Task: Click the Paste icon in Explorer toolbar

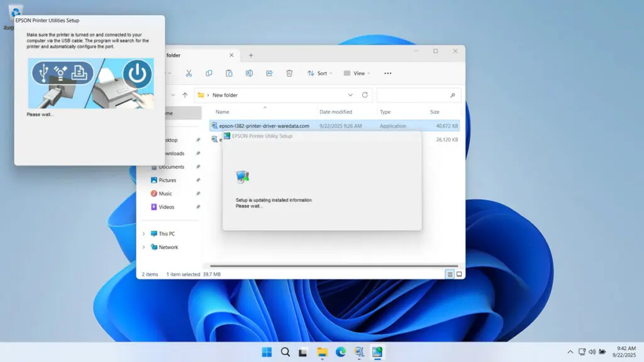Action: tap(229, 73)
